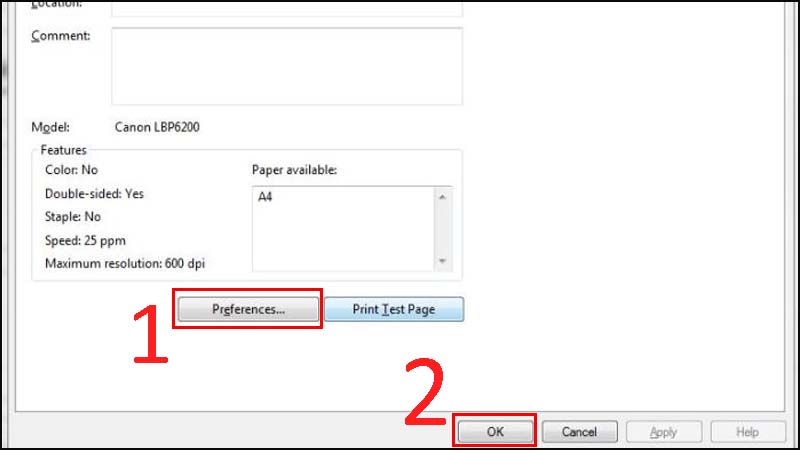Open Help for printer properties
The image size is (800, 450).
pyautogui.click(x=748, y=432)
